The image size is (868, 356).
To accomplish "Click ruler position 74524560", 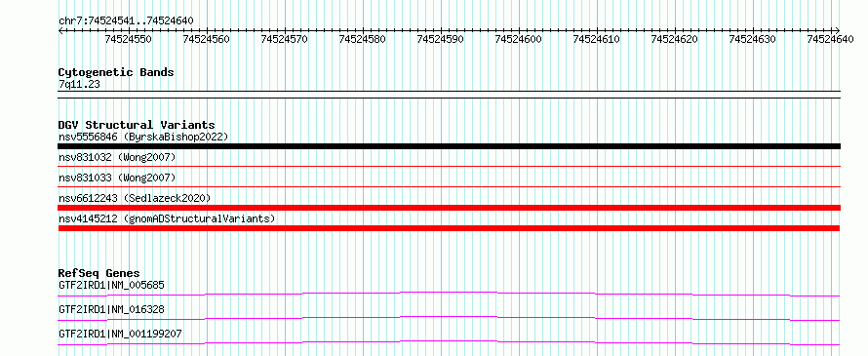I will tap(207, 39).
